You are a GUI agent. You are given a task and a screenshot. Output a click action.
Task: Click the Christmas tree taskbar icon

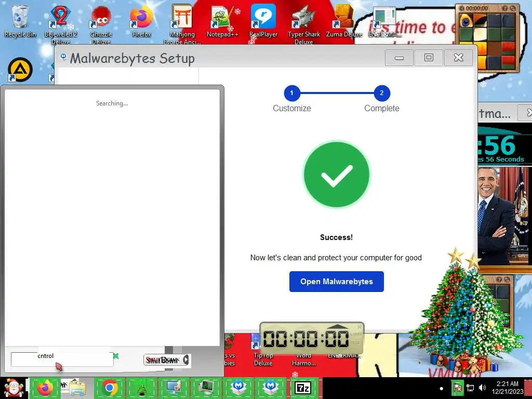(142, 388)
